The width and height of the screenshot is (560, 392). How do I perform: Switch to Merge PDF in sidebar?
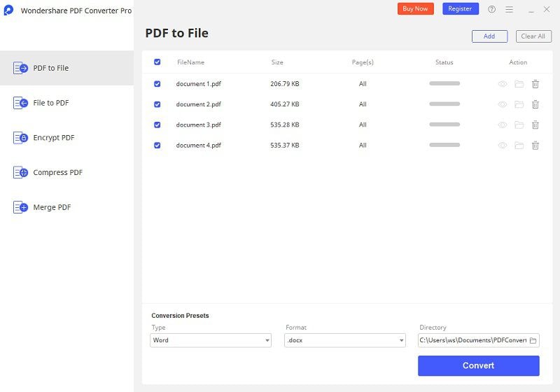pos(52,207)
